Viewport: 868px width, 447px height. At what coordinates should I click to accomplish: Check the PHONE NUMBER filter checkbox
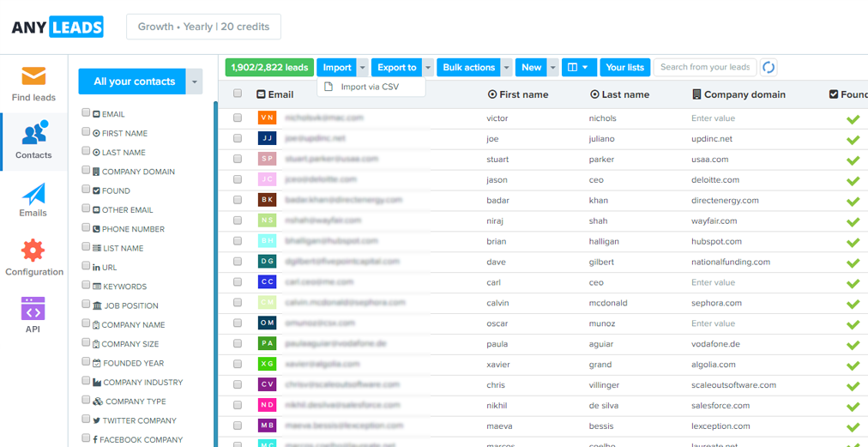pyautogui.click(x=86, y=227)
